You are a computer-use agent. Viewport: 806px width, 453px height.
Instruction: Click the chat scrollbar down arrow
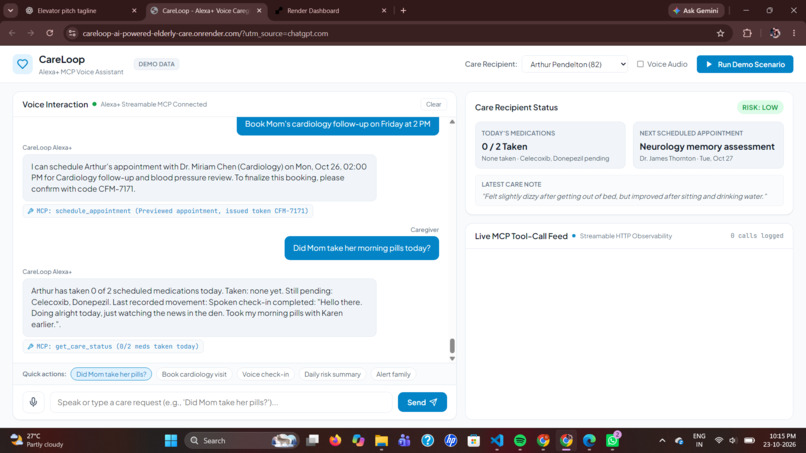pyautogui.click(x=452, y=358)
